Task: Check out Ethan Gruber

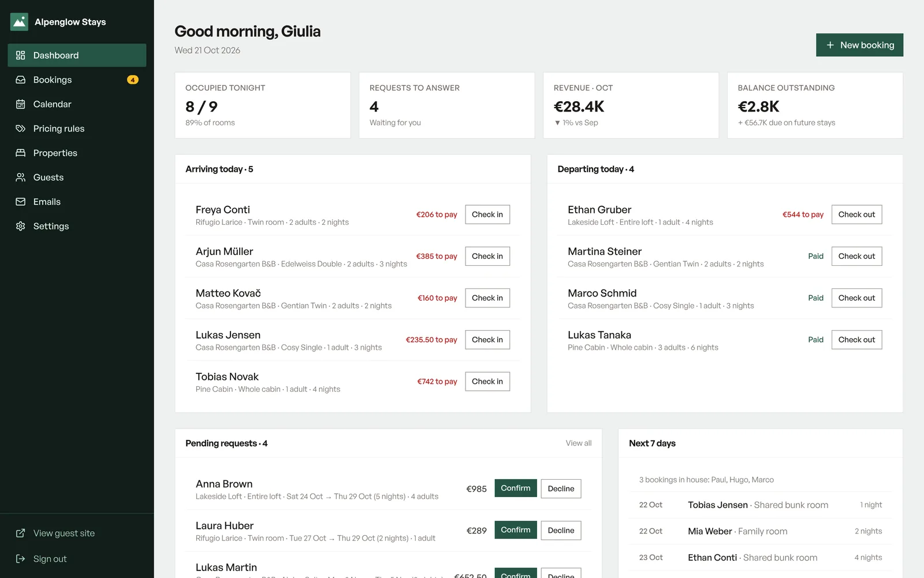Action: (x=856, y=214)
